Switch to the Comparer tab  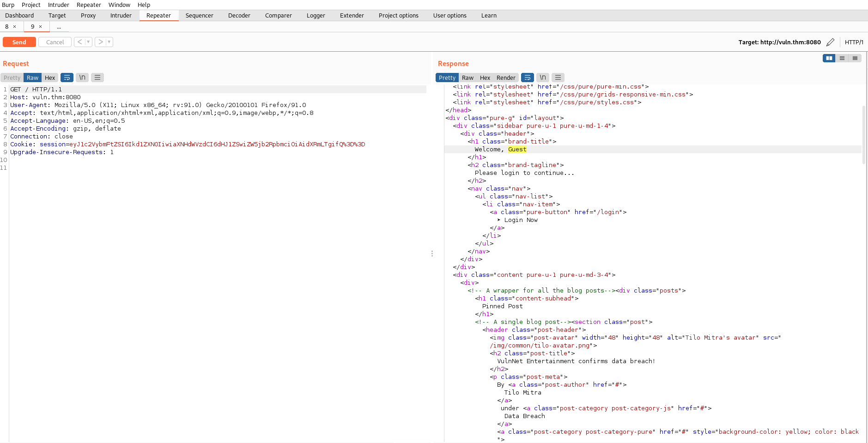[x=279, y=15]
